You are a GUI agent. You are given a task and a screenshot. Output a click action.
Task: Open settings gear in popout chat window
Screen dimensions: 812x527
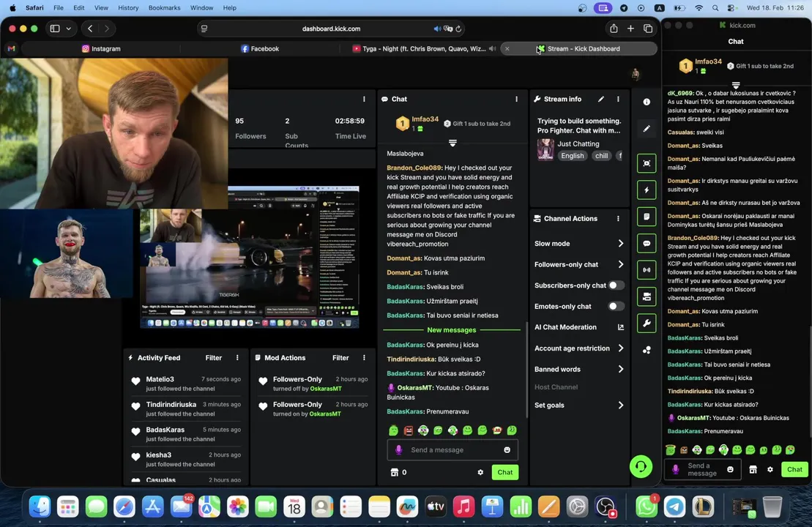770,469
